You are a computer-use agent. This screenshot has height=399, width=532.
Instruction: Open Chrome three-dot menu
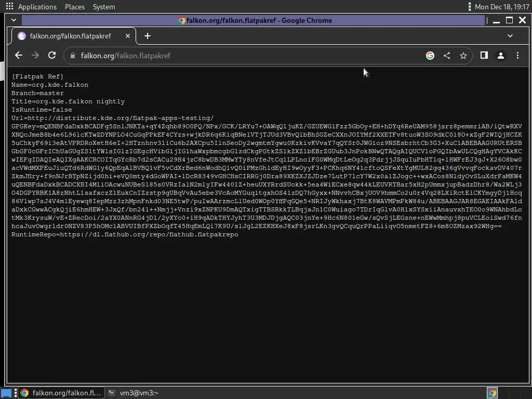tap(517, 55)
